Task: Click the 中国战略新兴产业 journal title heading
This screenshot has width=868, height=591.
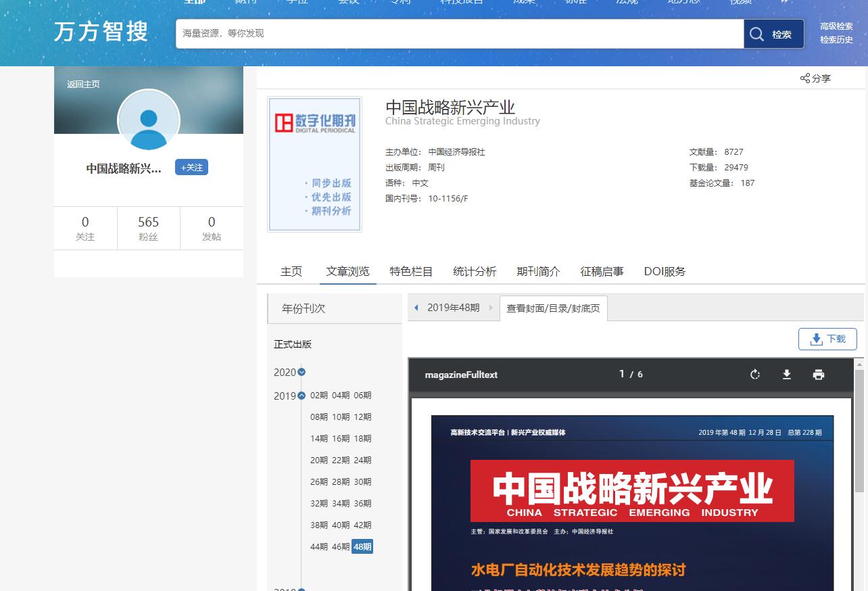Action: [x=450, y=107]
